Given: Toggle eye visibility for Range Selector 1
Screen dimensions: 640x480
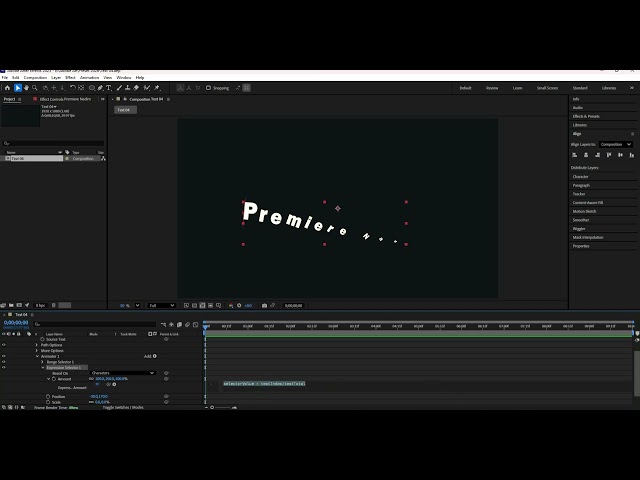Looking at the screenshot, I should point(4,362).
